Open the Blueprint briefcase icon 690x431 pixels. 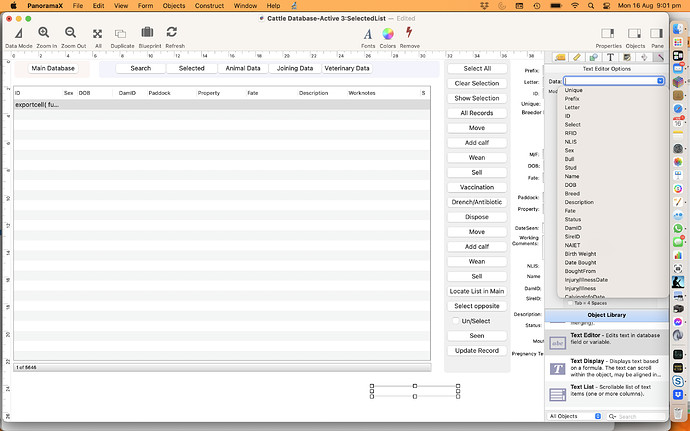click(x=147, y=32)
